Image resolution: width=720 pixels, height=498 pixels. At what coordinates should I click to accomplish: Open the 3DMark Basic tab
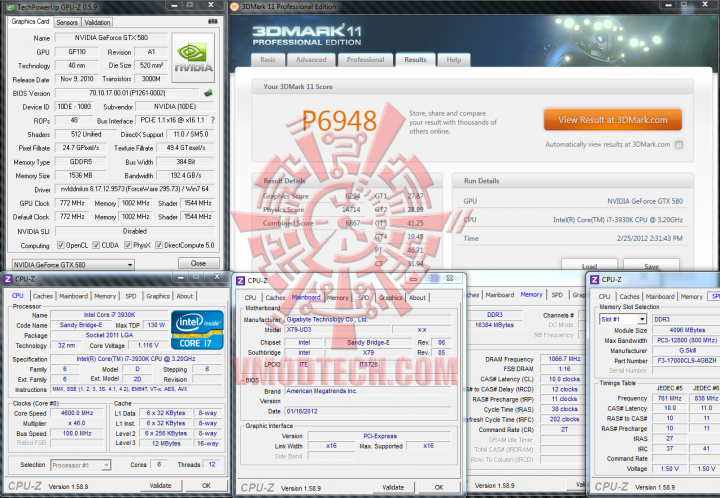(268, 60)
